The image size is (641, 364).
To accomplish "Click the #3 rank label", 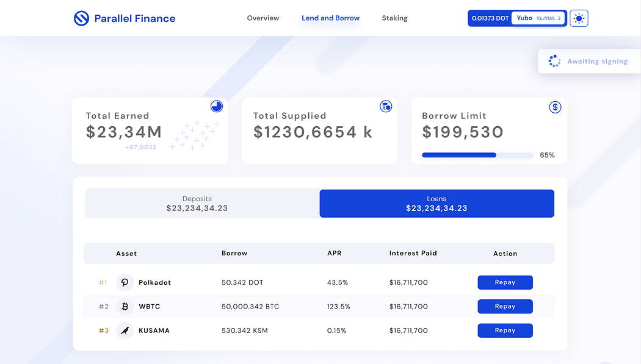I will 104,330.
